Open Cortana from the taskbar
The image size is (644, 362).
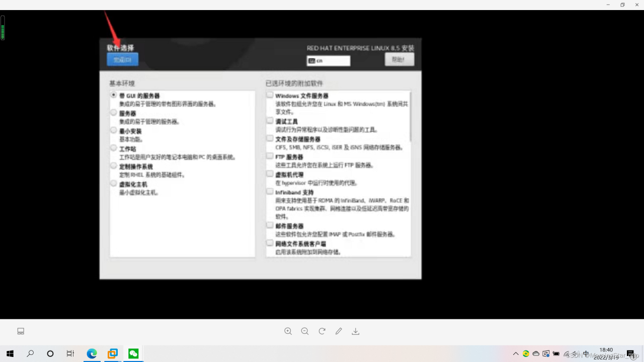coord(50,353)
